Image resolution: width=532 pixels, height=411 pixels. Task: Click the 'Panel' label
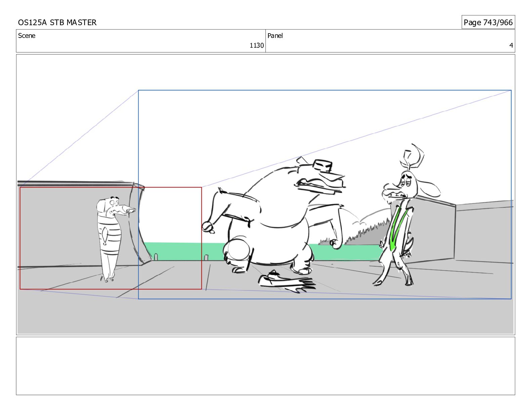point(275,36)
